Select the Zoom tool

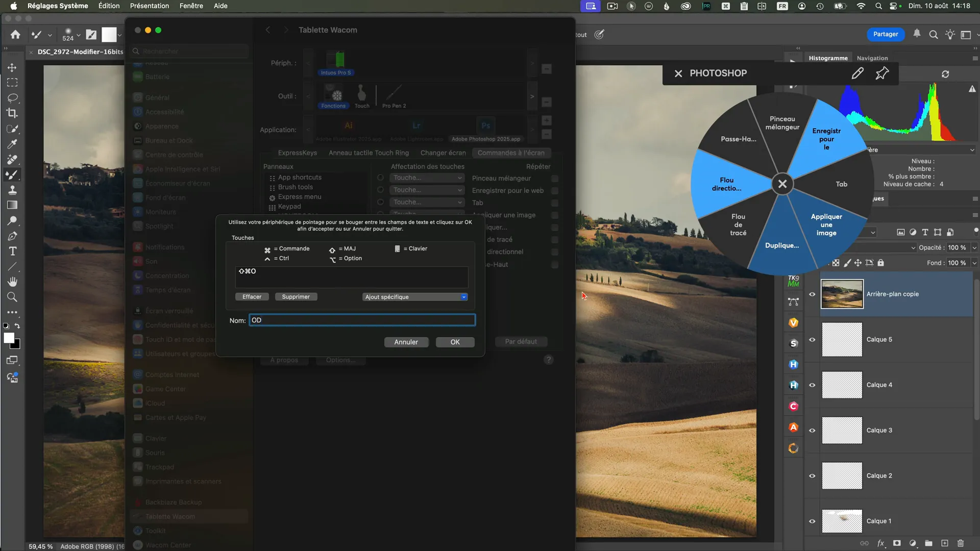12,297
